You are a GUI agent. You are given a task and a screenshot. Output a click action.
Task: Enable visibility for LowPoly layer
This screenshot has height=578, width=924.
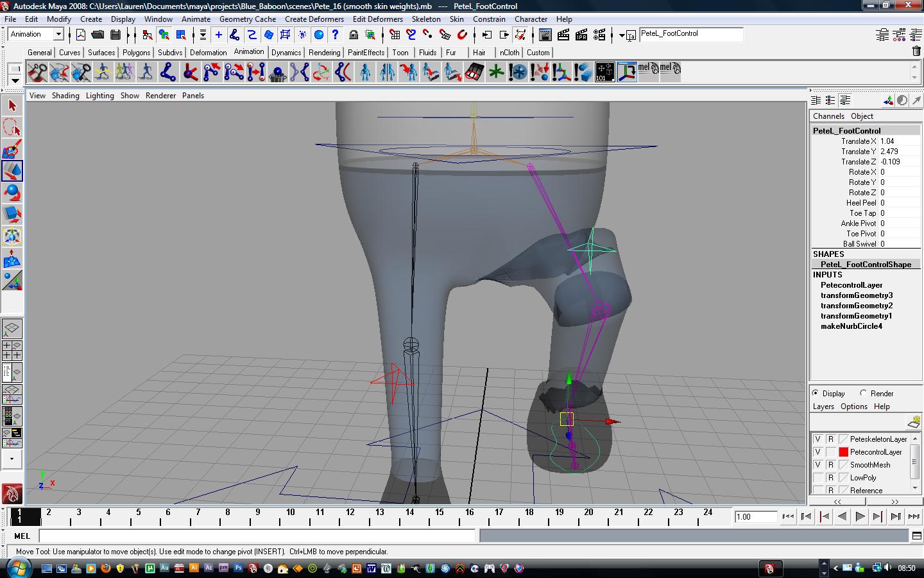click(x=817, y=478)
